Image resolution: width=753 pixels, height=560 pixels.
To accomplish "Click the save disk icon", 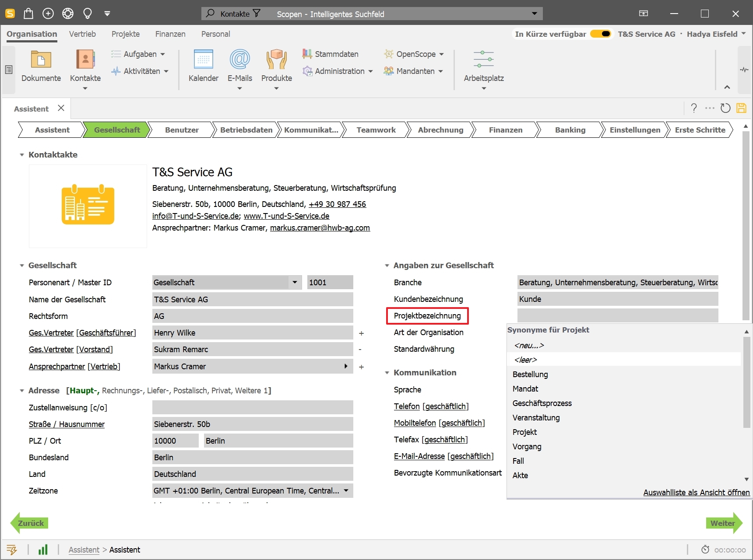I will click(741, 108).
